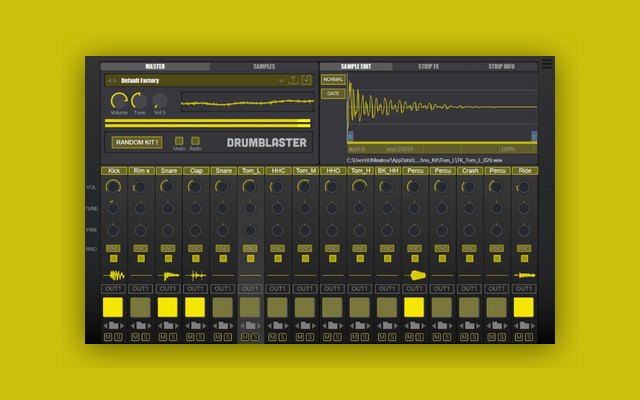Trigger the Clap drum pad

pos(195,307)
